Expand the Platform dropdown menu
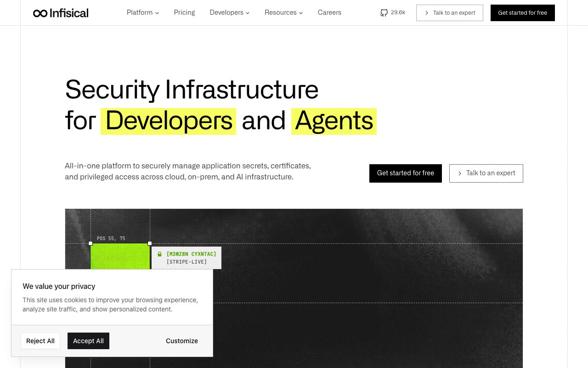588x368 pixels. click(x=143, y=12)
